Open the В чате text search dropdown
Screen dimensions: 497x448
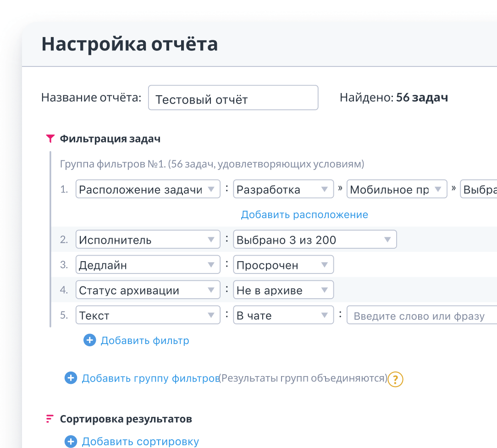(x=283, y=315)
